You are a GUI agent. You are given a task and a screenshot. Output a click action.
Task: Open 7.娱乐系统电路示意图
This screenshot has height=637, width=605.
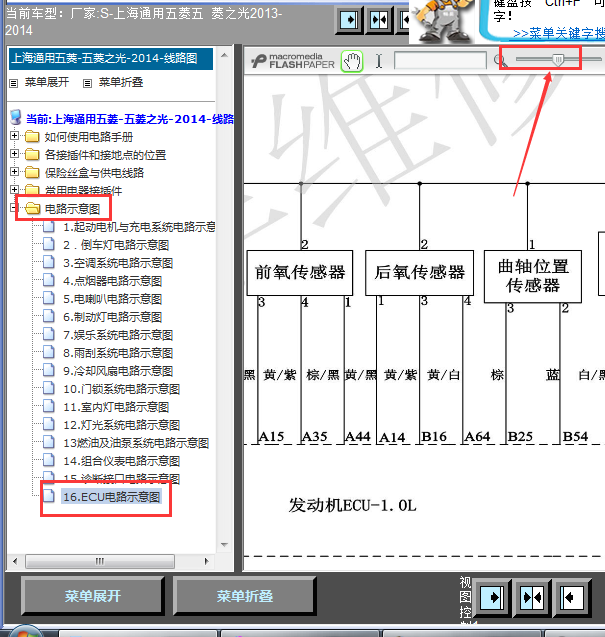click(118, 335)
